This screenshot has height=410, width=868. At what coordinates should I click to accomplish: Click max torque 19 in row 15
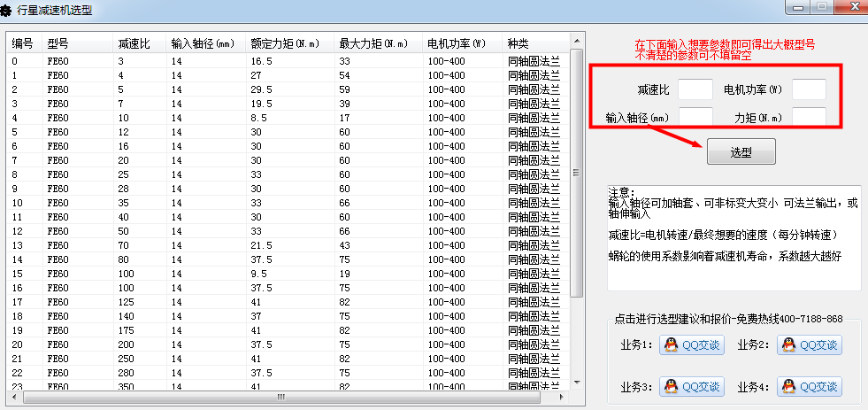tap(345, 273)
